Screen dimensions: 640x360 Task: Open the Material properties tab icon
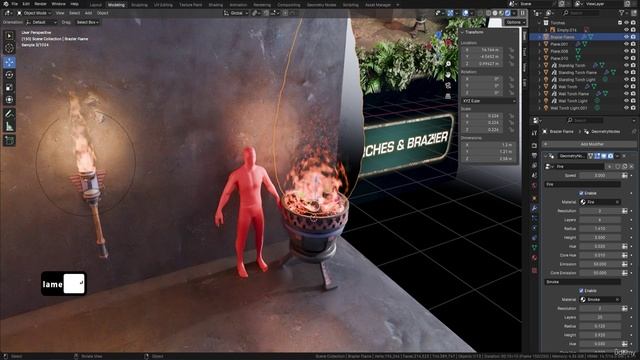[x=534, y=258]
